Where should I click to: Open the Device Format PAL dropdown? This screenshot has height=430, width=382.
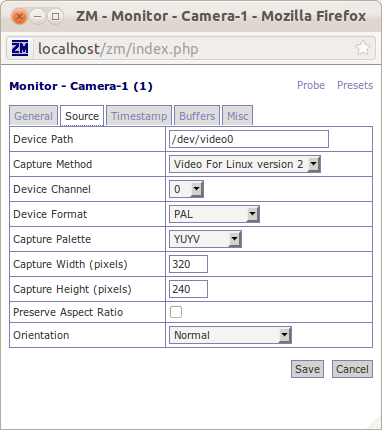(x=214, y=214)
